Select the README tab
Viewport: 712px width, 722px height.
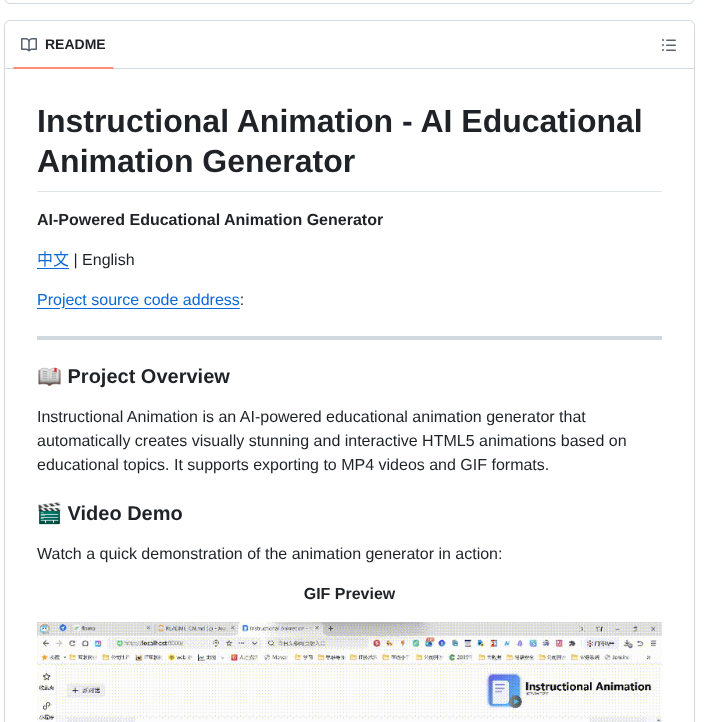click(x=63, y=45)
